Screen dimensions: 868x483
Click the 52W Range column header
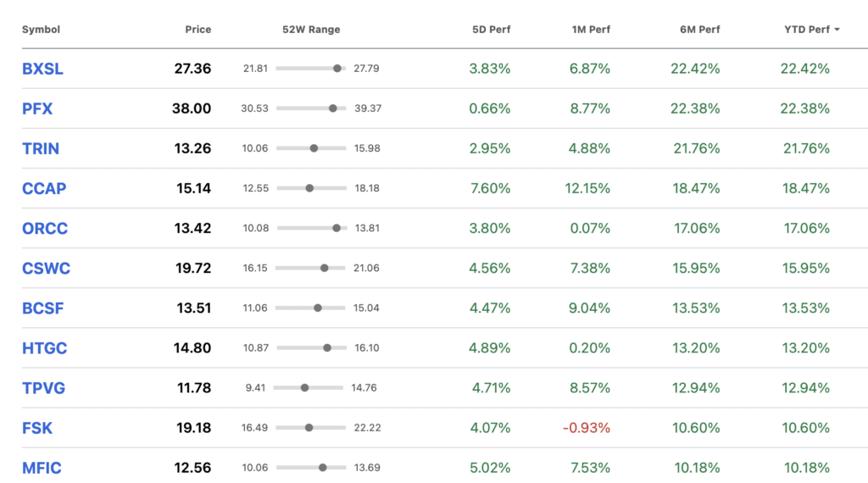[x=311, y=30]
